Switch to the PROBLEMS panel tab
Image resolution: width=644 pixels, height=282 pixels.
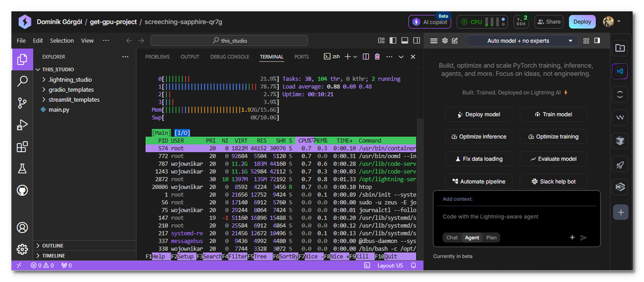(157, 57)
